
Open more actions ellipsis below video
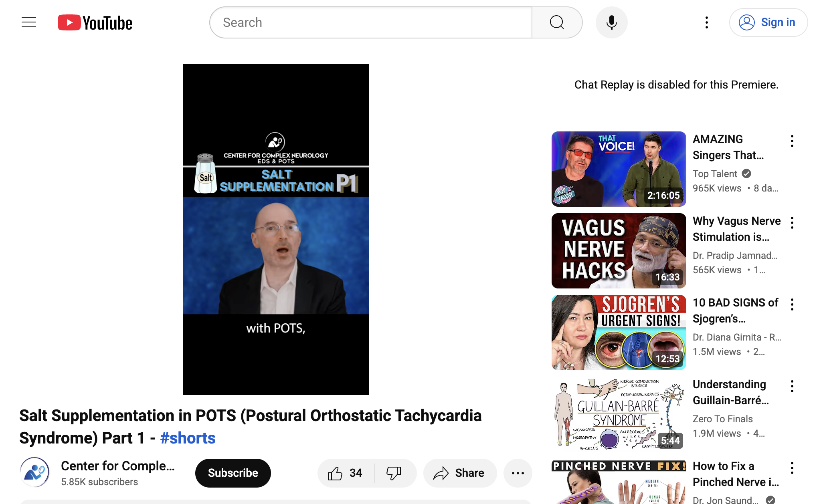pos(518,473)
